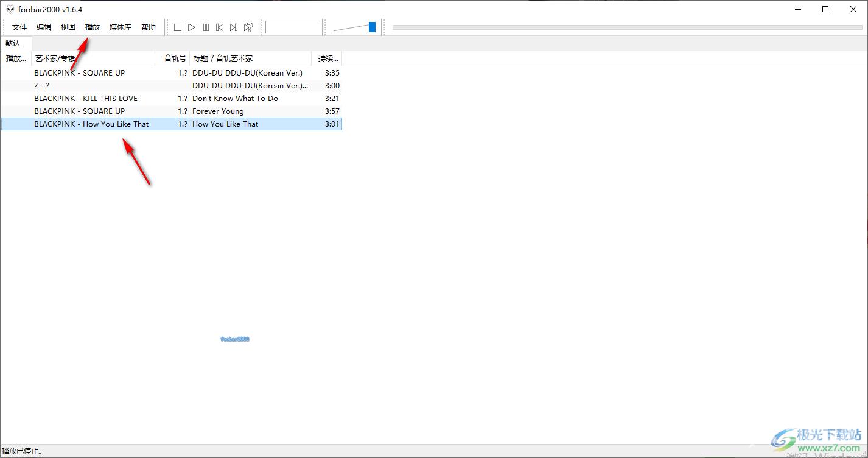Open the 帮助 menu

(x=149, y=27)
